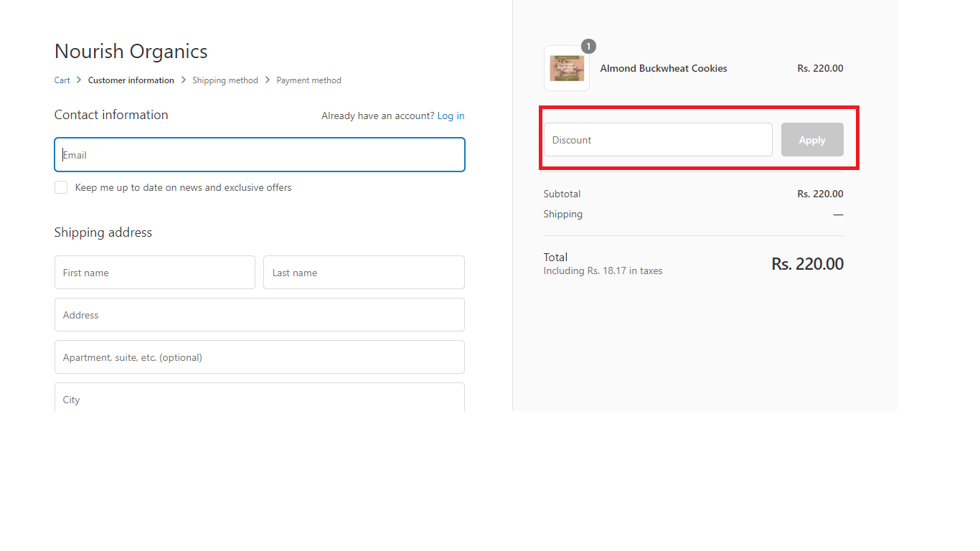Click the Apartment, suite, etc. field
Image resolution: width=980 pixels, height=551 pixels.
point(260,357)
